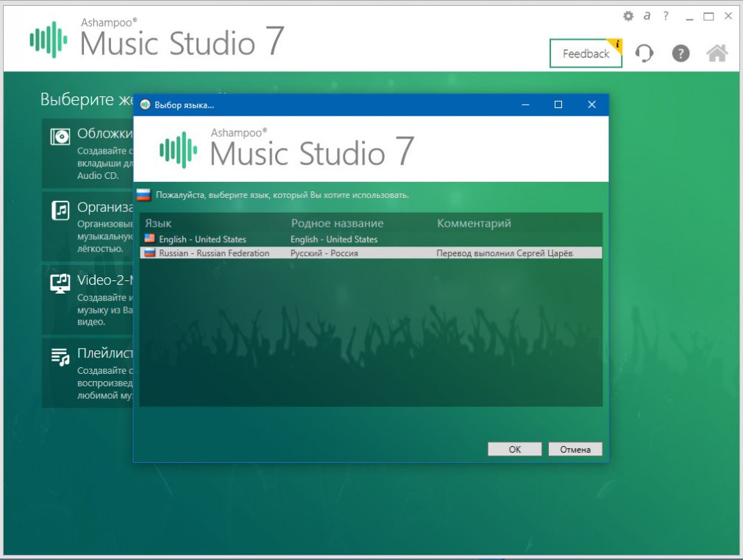Open the Обложки tile title

[104, 134]
